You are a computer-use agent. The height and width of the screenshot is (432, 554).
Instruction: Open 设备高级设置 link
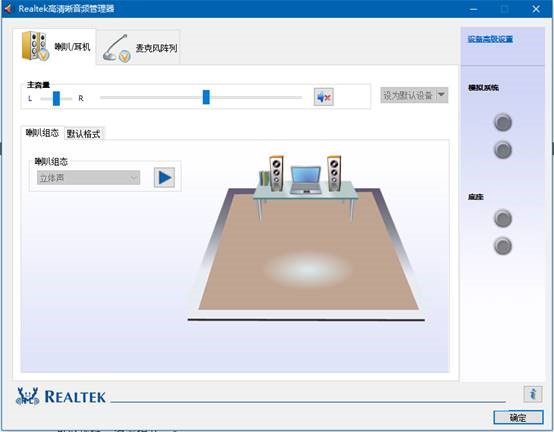(490, 39)
